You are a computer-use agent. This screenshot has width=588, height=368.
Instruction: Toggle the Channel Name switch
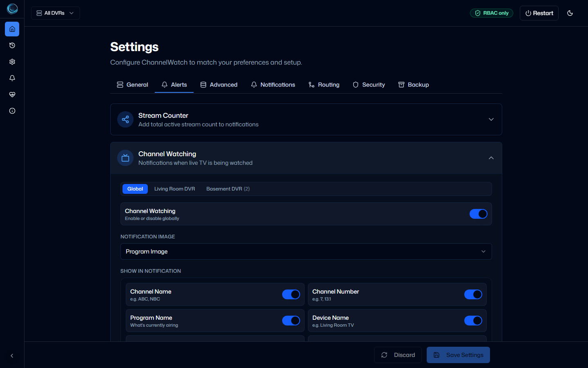(291, 294)
